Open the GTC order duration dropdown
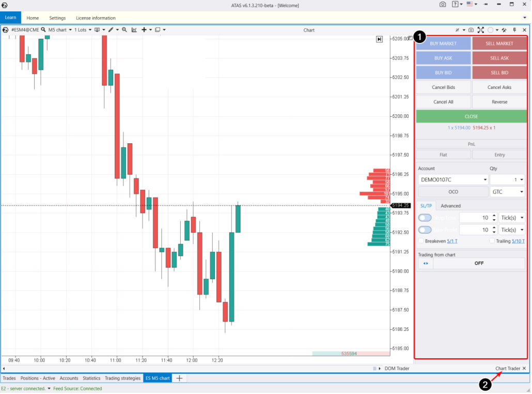The height and width of the screenshot is (394, 532). pos(507,191)
